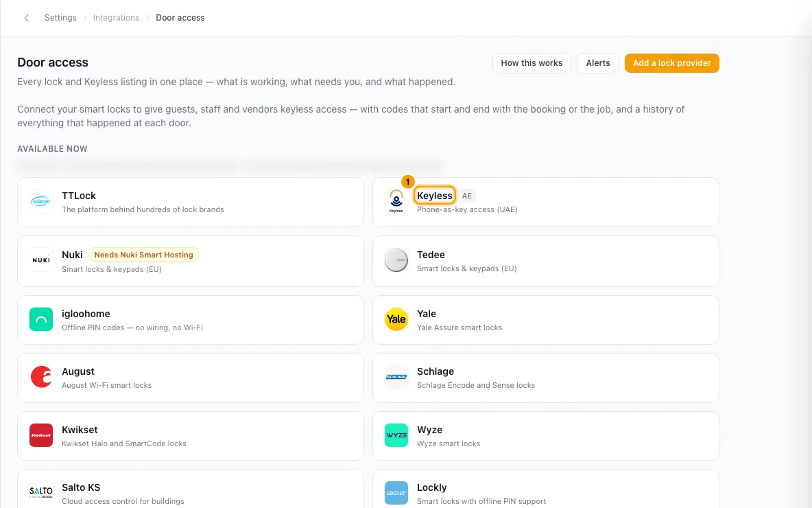Click the blue Lockly logo icon

click(x=396, y=493)
